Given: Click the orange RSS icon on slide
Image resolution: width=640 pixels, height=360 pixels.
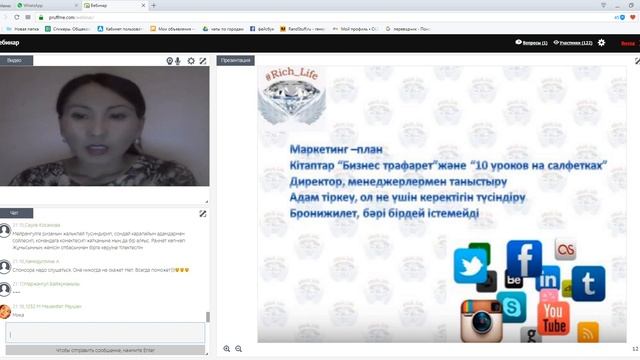Looking at the screenshot, I should [588, 332].
